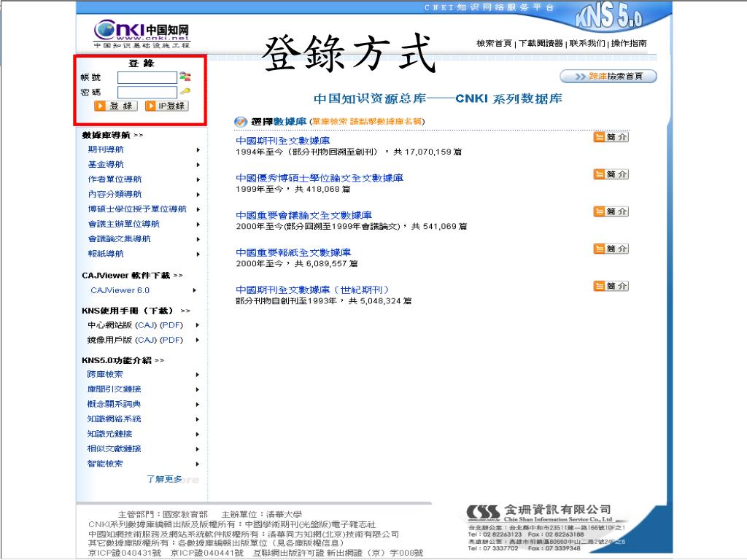Click 了解更多 link
Viewport: 747px width, 560px height.
[x=164, y=479]
